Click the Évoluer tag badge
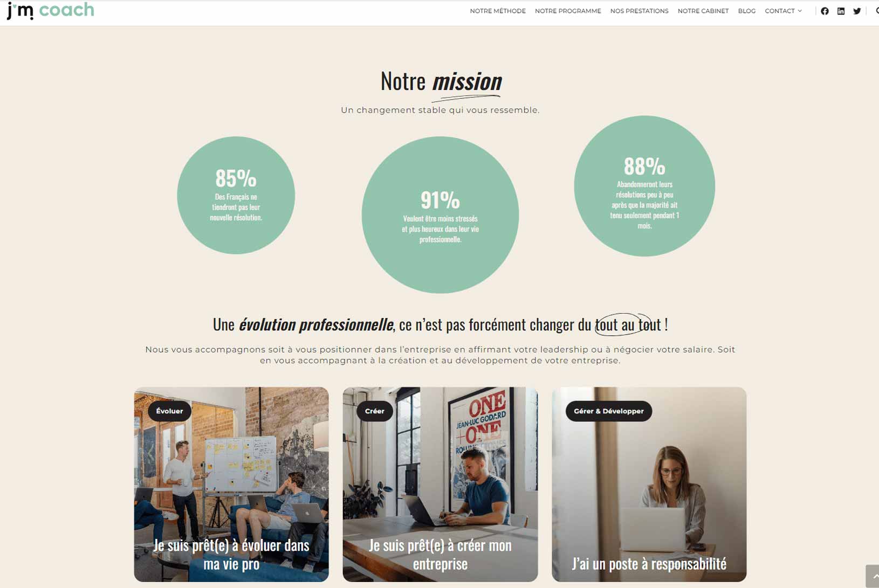This screenshot has height=588, width=879. [169, 411]
